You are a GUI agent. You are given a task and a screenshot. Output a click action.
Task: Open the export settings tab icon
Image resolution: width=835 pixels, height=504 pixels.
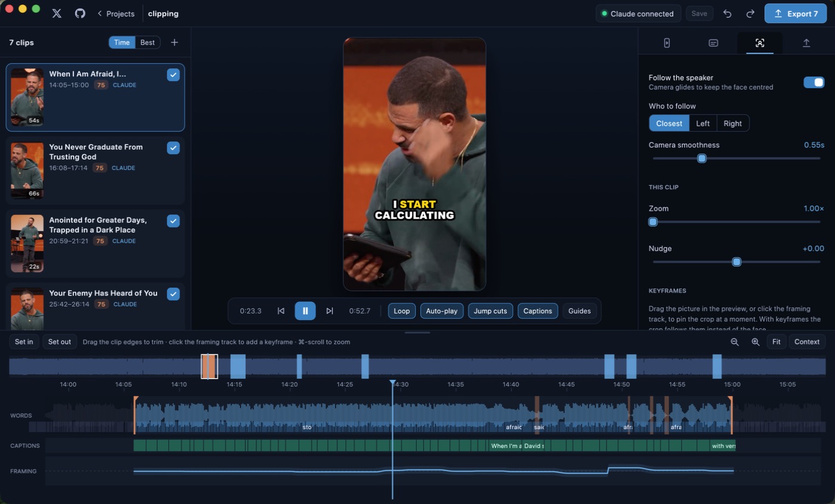point(806,43)
